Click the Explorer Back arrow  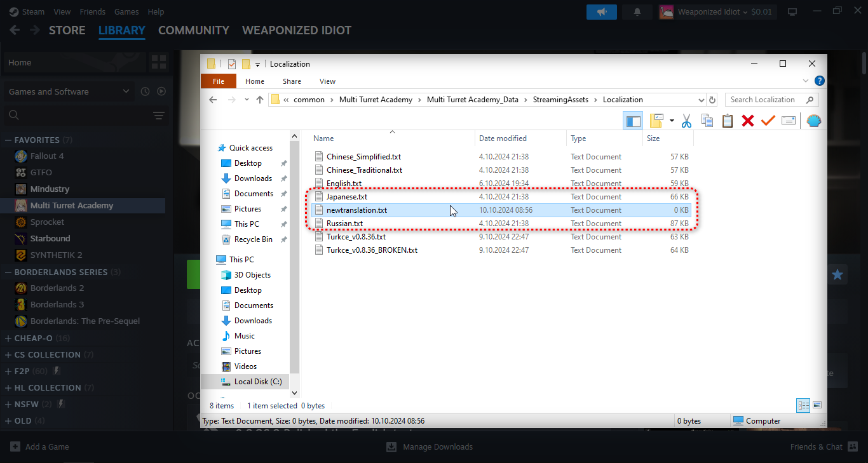click(x=213, y=100)
